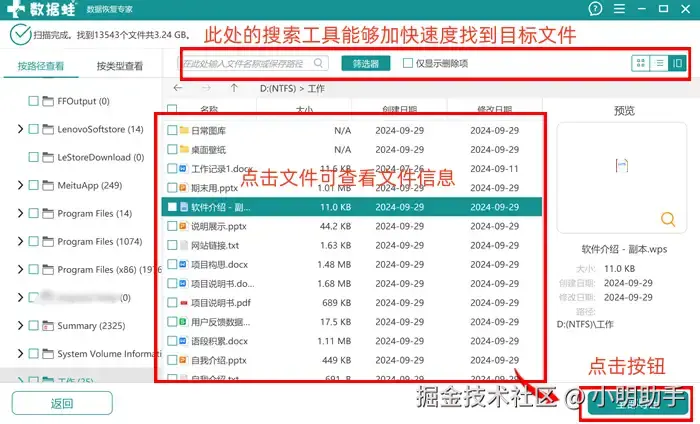Screen dimensions: 700x424
Task: Click the 项目说明书.pdf file icon
Action: pos(183,303)
